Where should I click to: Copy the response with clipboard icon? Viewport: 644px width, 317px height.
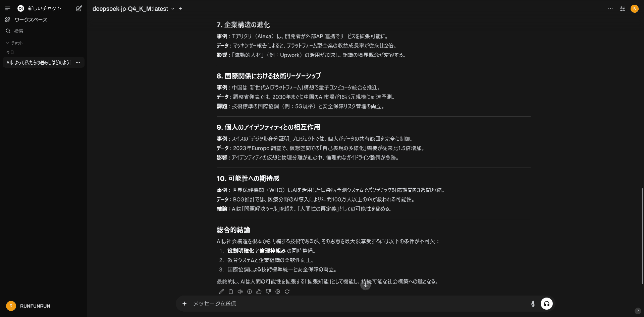click(231, 292)
